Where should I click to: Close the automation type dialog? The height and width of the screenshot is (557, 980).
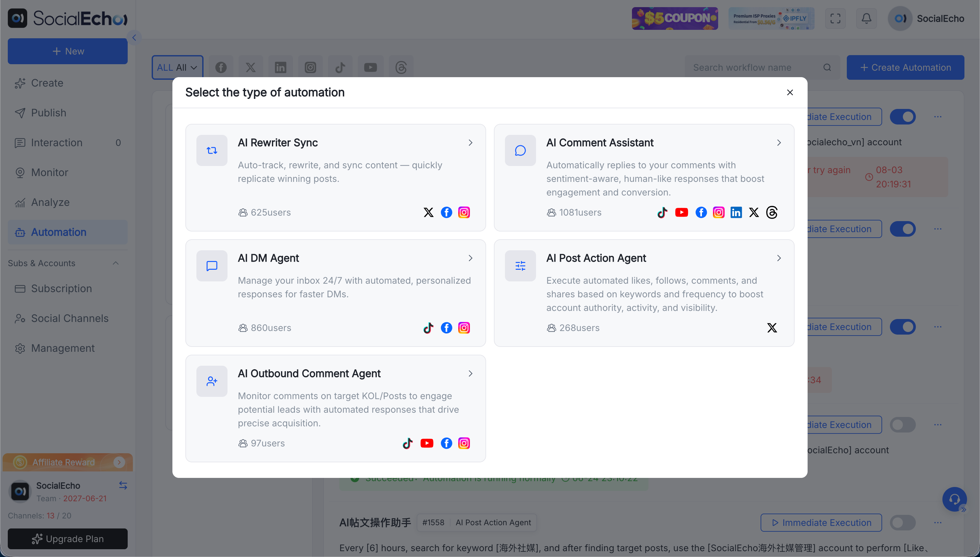790,93
